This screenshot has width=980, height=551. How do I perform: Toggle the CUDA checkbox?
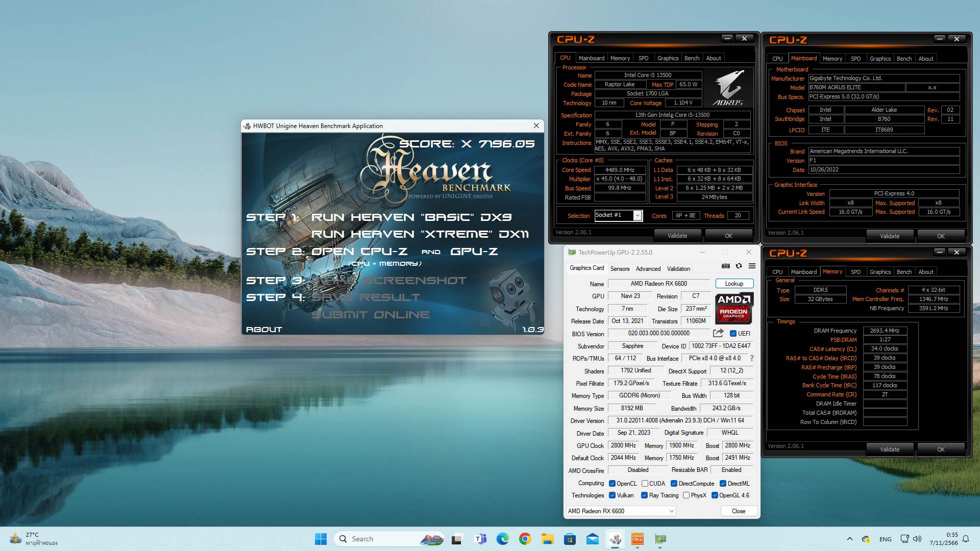(x=645, y=484)
